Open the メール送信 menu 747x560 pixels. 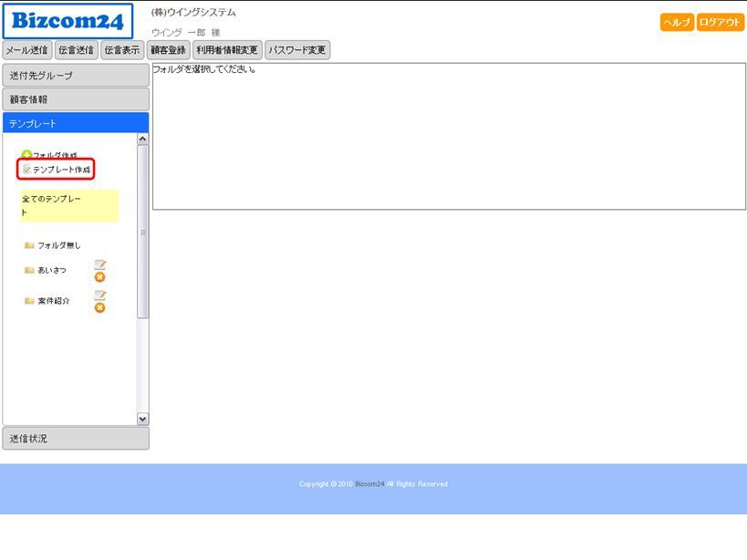(27, 50)
